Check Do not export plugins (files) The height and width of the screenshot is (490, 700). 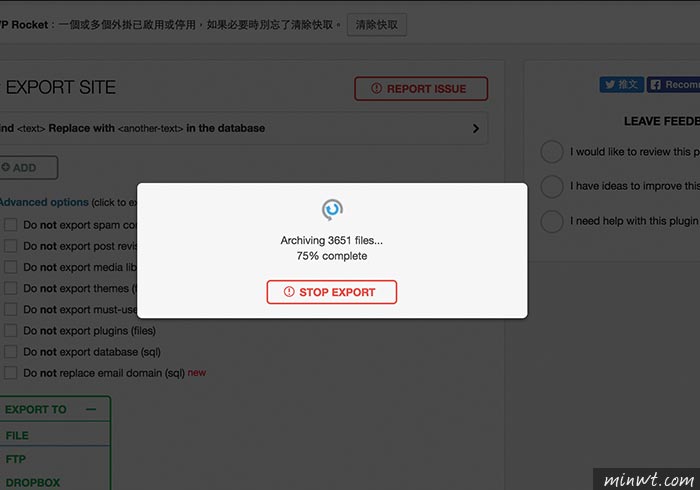click(x=11, y=331)
